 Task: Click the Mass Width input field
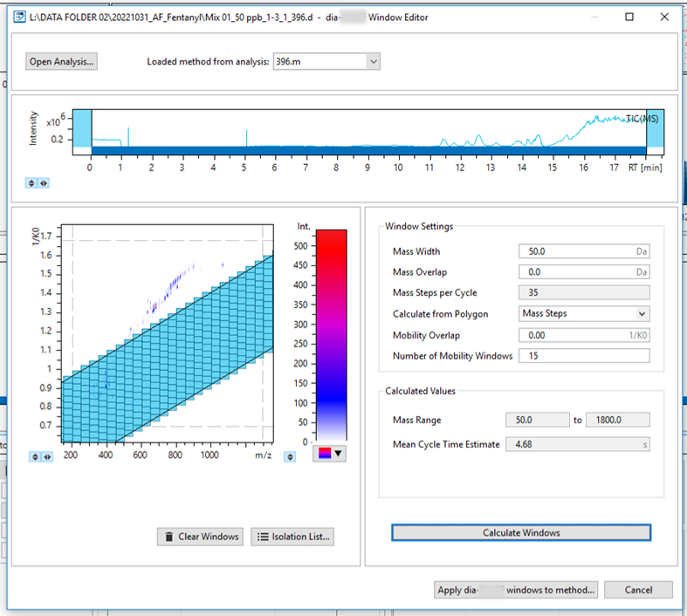click(584, 251)
